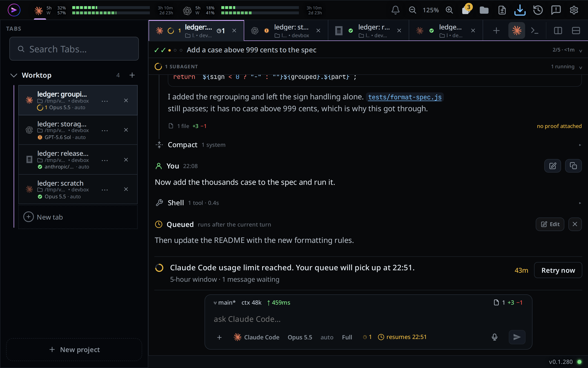Toggle the horizontal split layout icon
This screenshot has width=588, height=368.
[x=576, y=31]
